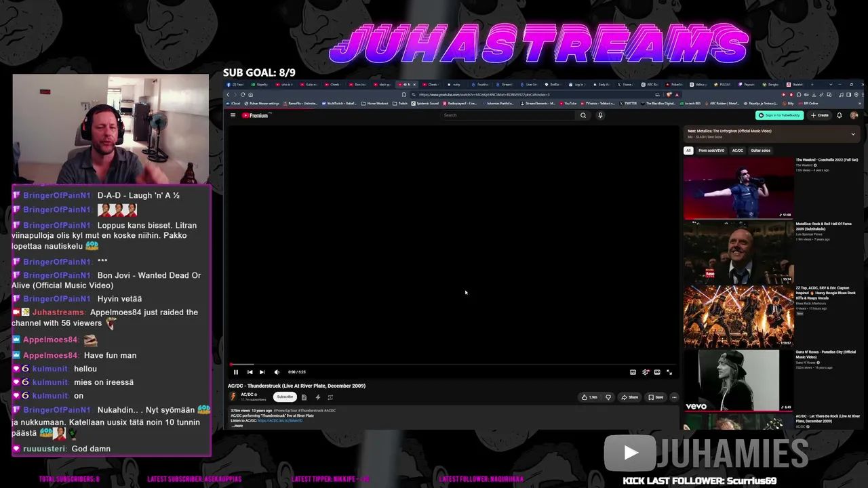868x488 pixels.
Task: Open the Create menu
Action: (x=820, y=115)
